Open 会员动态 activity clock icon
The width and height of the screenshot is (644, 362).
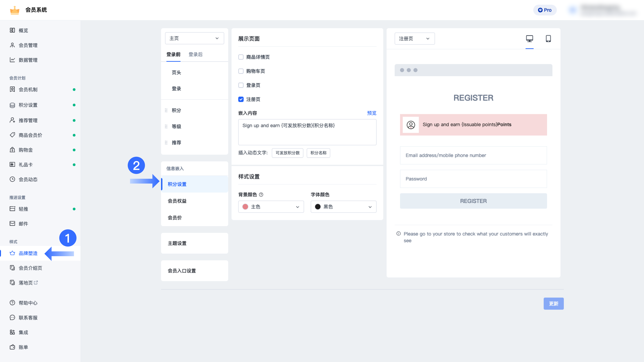coord(12,179)
